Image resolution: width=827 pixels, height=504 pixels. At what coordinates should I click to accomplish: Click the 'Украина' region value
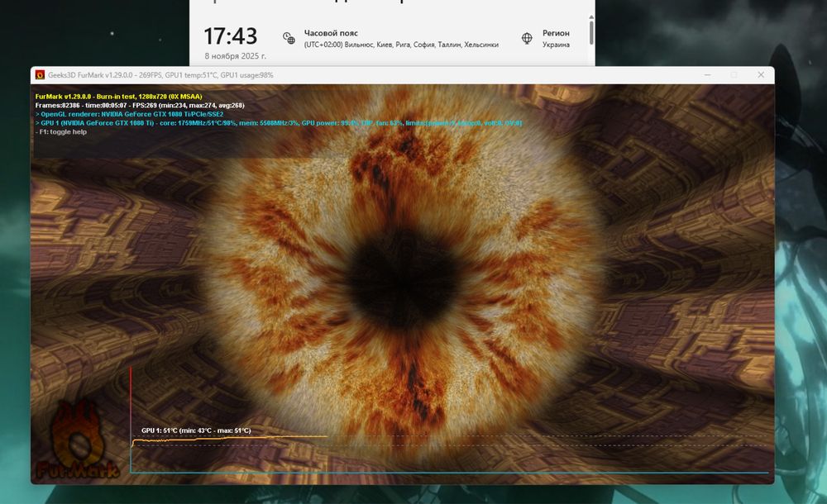[x=556, y=45]
